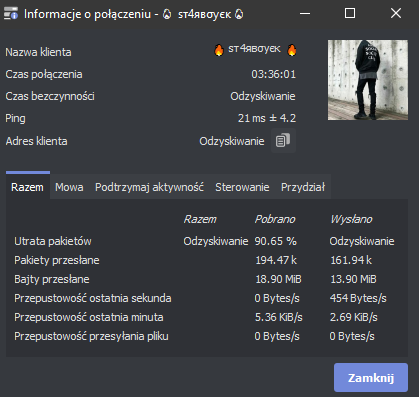
Task: Click the Nazwa klienta label
Action: (38, 52)
